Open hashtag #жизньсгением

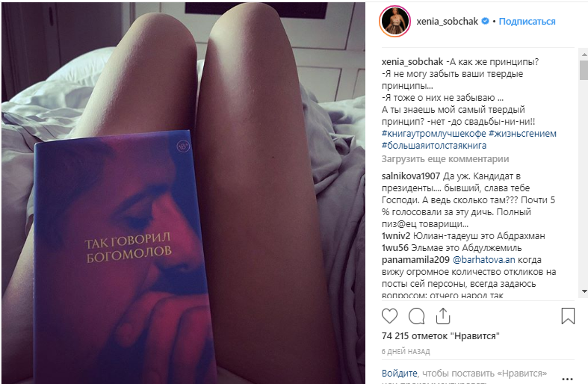pyautogui.click(x=522, y=134)
